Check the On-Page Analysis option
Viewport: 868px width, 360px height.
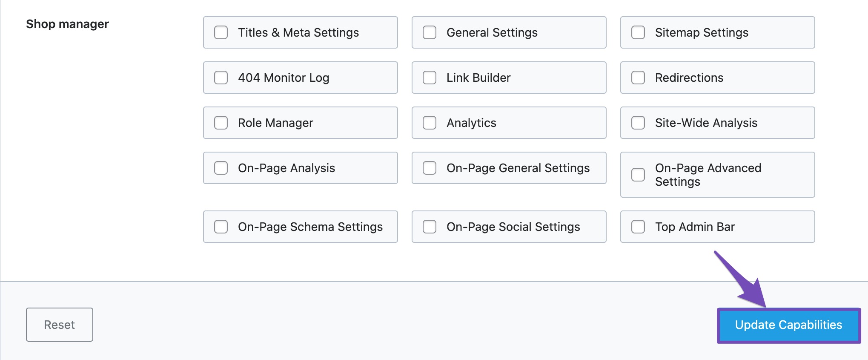(x=221, y=168)
